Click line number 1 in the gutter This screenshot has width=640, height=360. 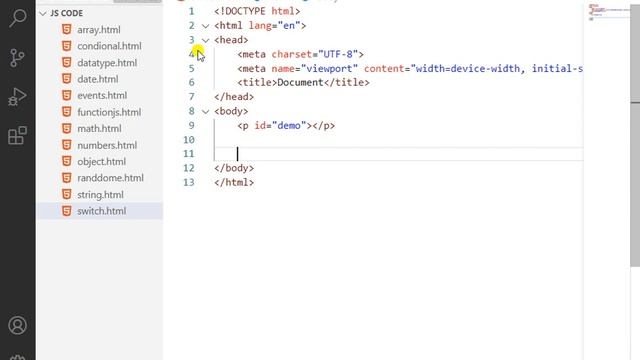point(191,11)
